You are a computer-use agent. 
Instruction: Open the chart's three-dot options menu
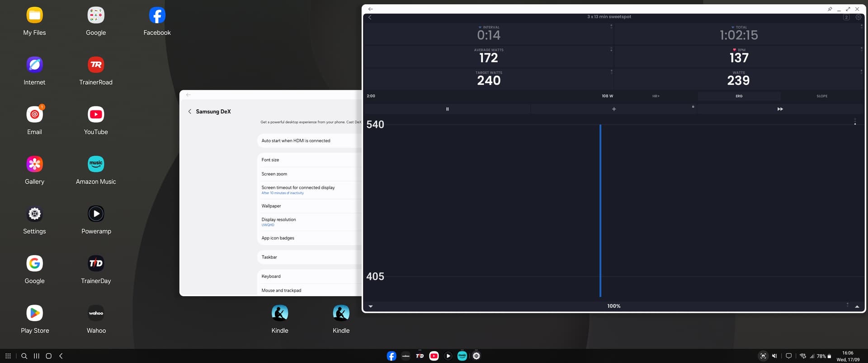tap(854, 122)
